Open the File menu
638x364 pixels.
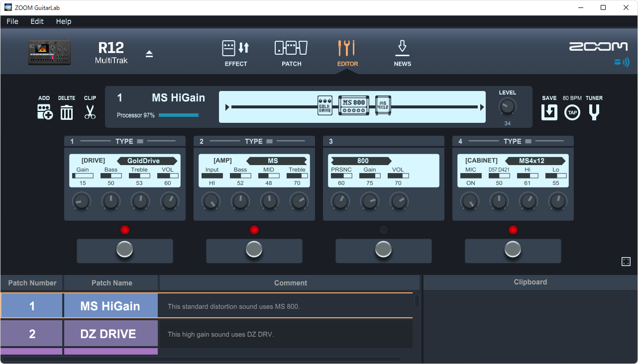12,21
